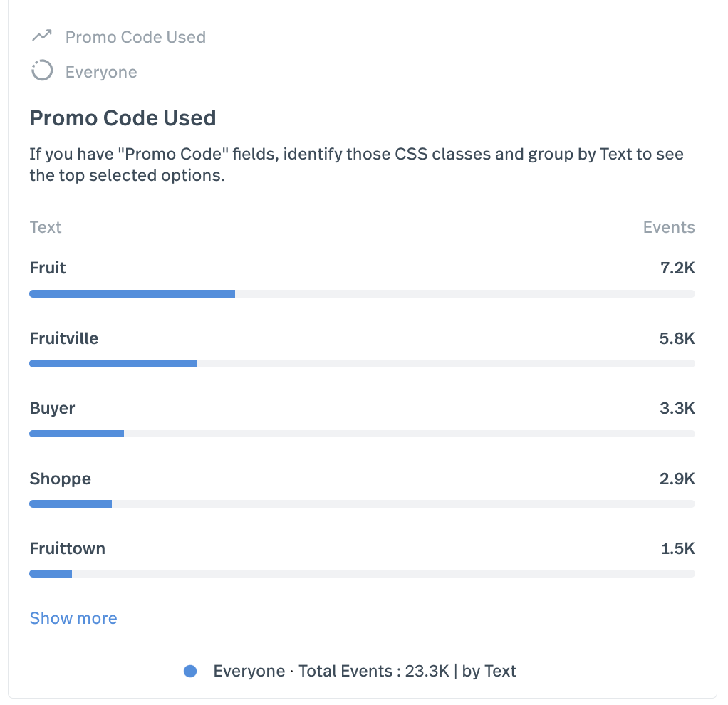The image size is (728, 705).
Task: Click the trend line event icon
Action: coord(41,35)
